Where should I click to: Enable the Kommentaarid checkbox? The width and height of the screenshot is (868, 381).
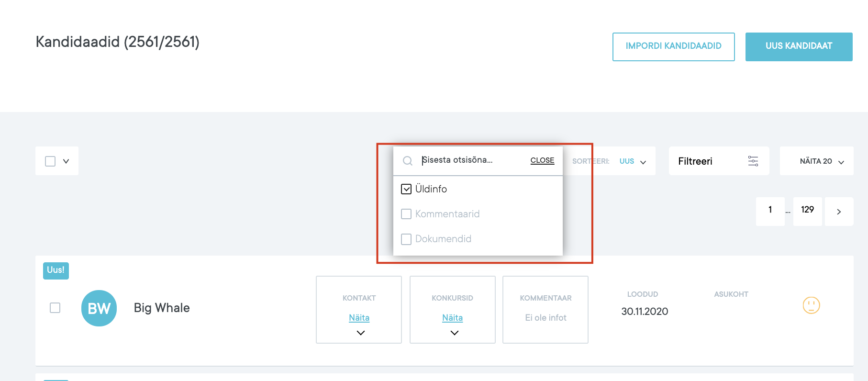406,214
